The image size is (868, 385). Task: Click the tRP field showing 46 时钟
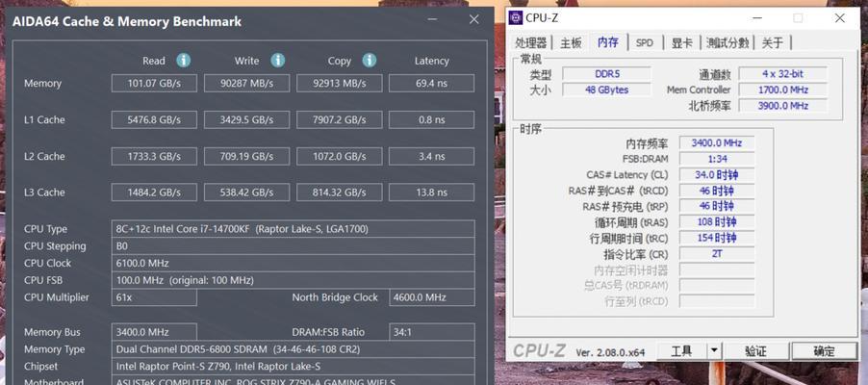click(716, 207)
